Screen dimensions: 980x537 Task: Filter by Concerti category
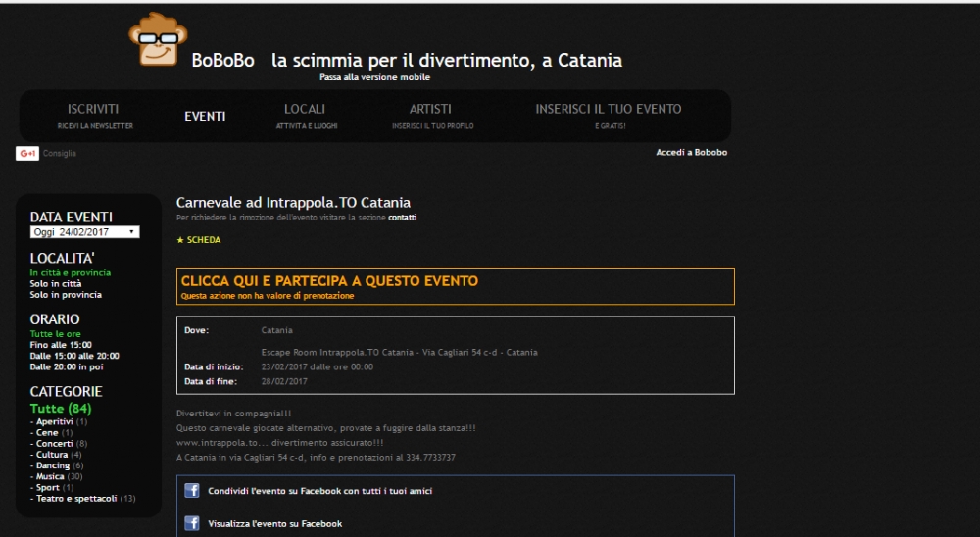click(55, 444)
